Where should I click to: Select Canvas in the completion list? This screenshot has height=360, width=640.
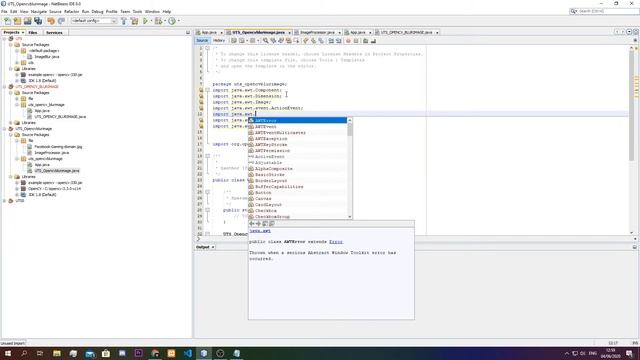[298, 198]
